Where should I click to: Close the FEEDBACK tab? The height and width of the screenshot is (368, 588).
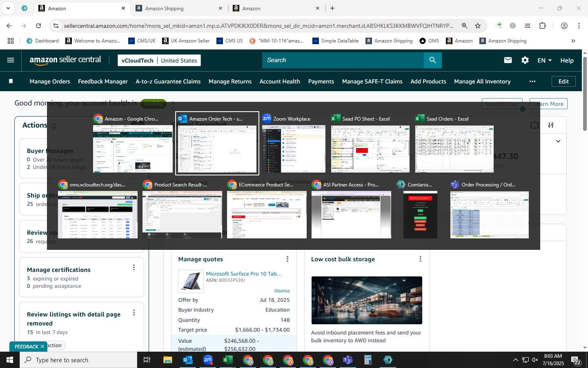click(42, 346)
